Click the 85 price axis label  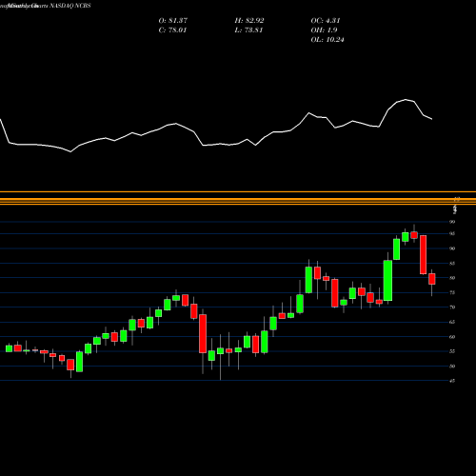[452, 263]
